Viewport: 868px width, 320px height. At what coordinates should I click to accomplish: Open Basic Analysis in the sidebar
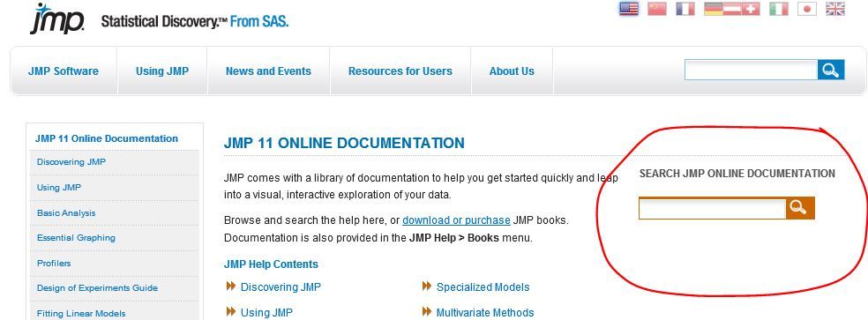pos(66,213)
